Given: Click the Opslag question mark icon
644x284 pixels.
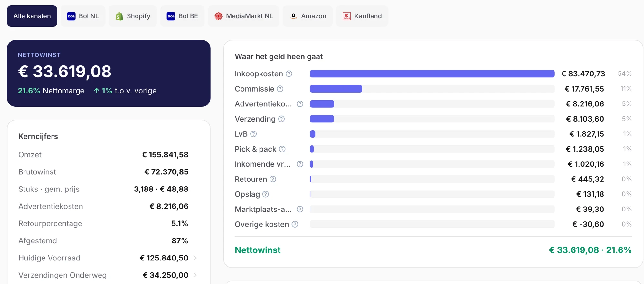Looking at the screenshot, I should (266, 194).
